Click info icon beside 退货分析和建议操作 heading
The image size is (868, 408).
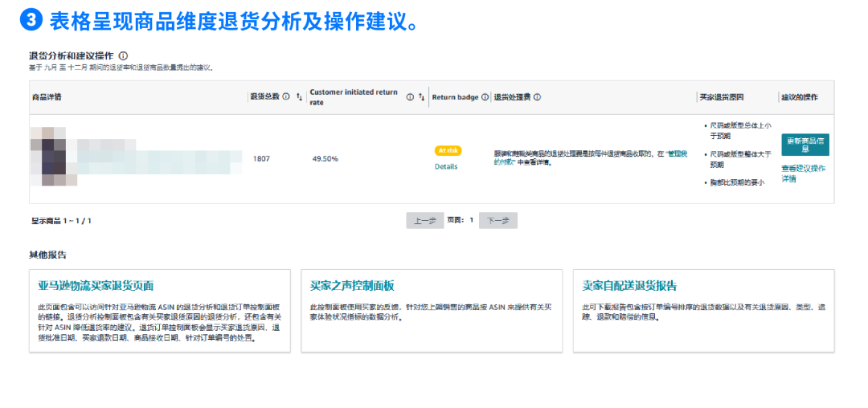click(123, 56)
